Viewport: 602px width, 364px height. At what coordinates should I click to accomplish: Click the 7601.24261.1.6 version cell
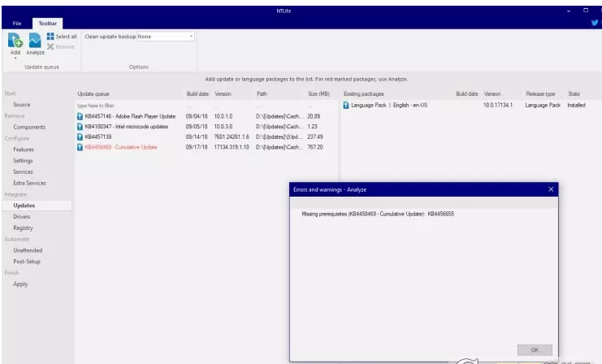click(232, 136)
